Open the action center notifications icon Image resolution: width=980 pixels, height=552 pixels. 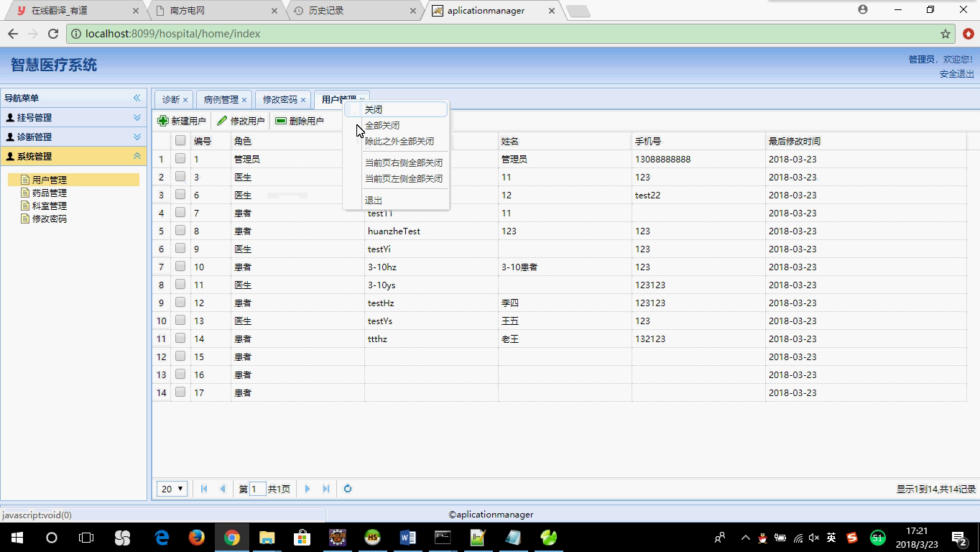click(x=959, y=538)
